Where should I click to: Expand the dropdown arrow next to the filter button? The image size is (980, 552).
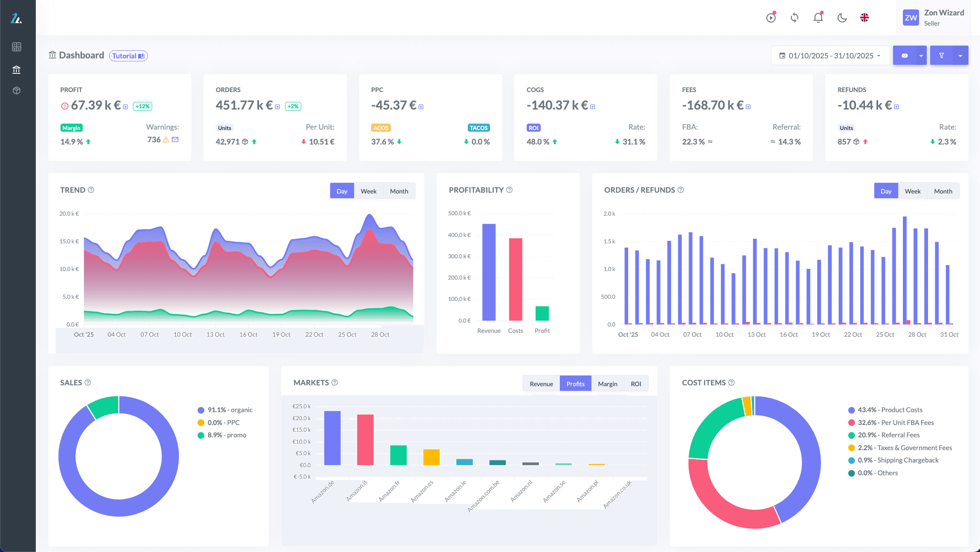point(960,56)
